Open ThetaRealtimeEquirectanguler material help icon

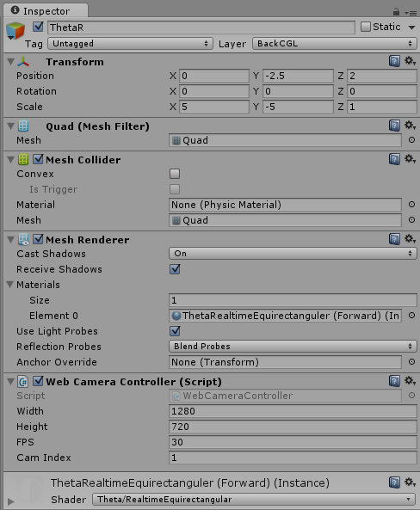coord(394,482)
